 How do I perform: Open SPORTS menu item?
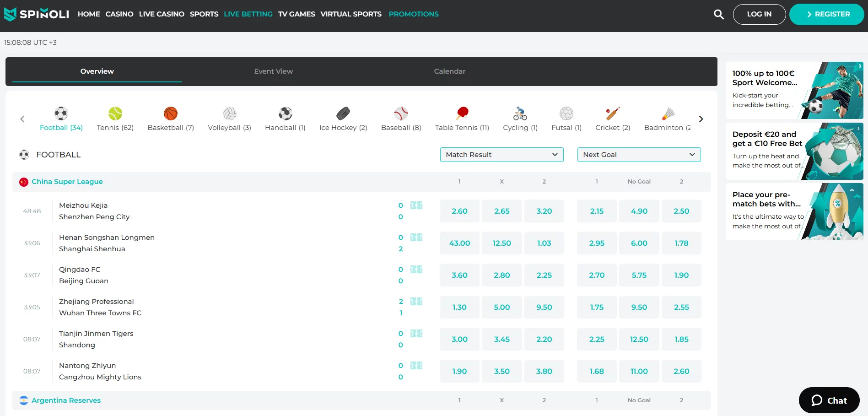204,14
